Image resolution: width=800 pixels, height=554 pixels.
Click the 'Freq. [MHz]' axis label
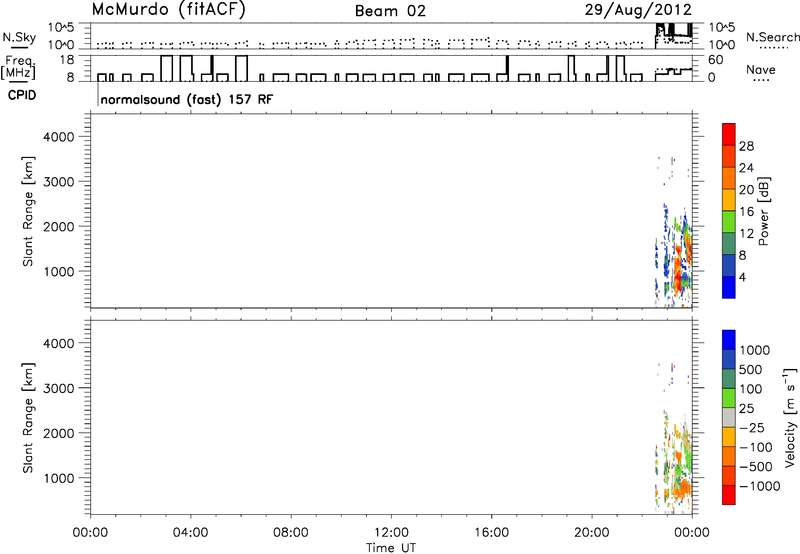pos(18,67)
